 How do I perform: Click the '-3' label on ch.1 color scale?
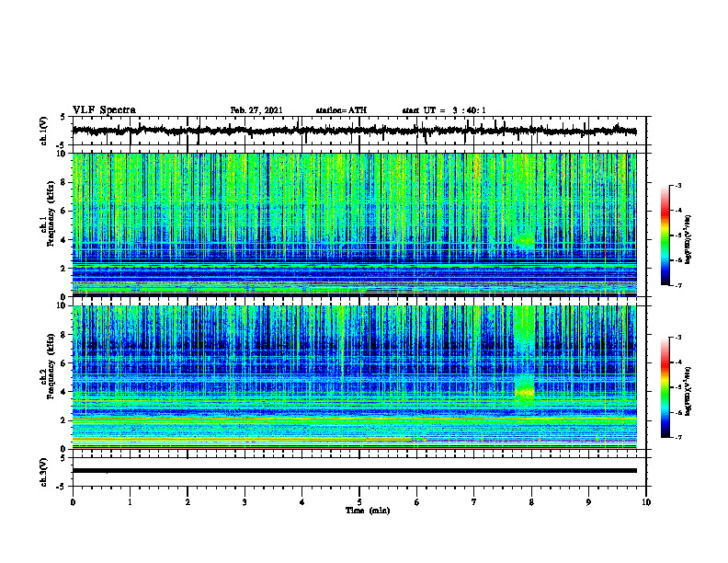(678, 185)
